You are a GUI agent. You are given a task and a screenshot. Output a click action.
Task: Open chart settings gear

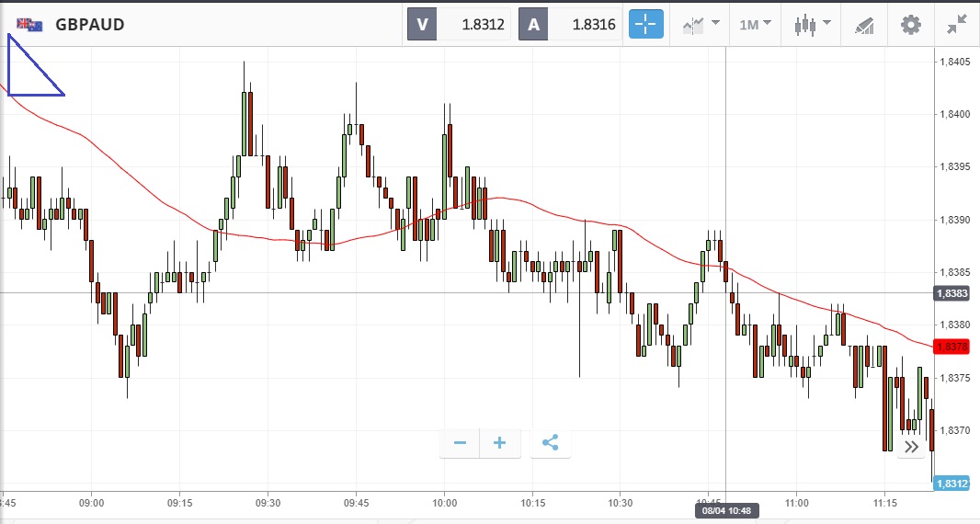911,25
